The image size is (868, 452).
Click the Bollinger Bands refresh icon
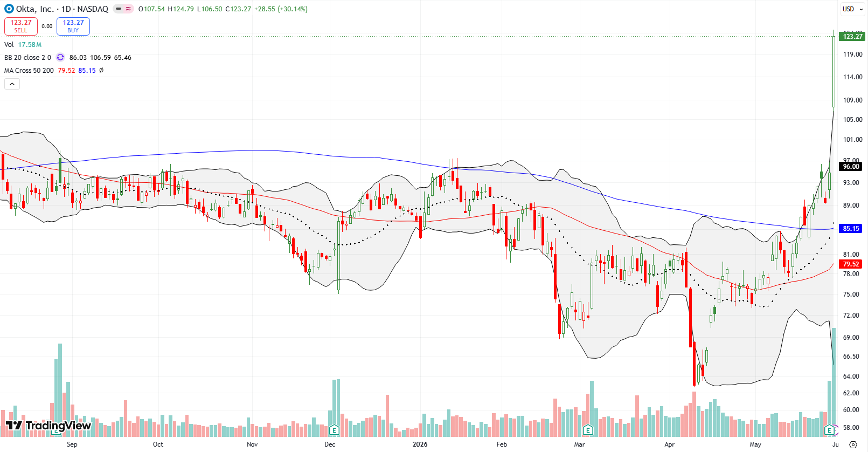tap(60, 57)
